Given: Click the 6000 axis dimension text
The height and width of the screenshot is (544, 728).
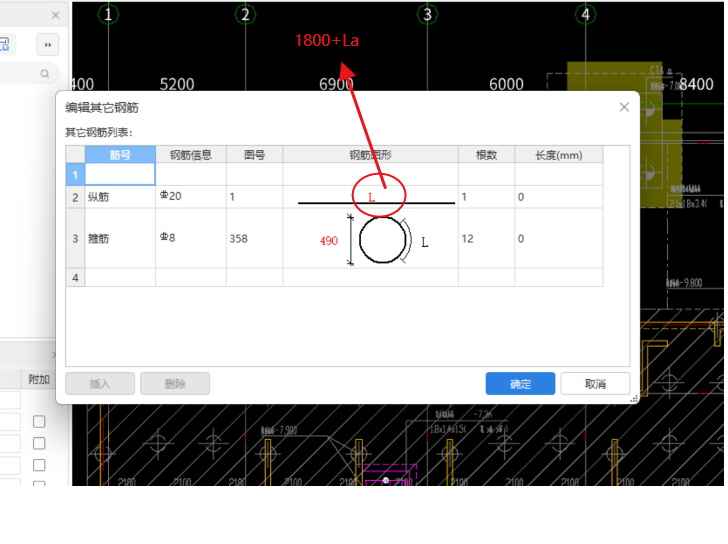Looking at the screenshot, I should click(506, 84).
